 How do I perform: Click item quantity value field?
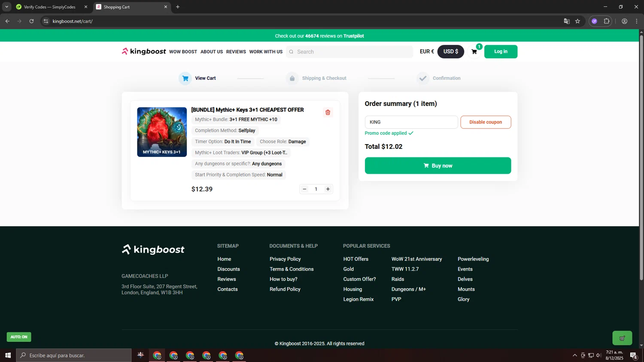tap(316, 189)
